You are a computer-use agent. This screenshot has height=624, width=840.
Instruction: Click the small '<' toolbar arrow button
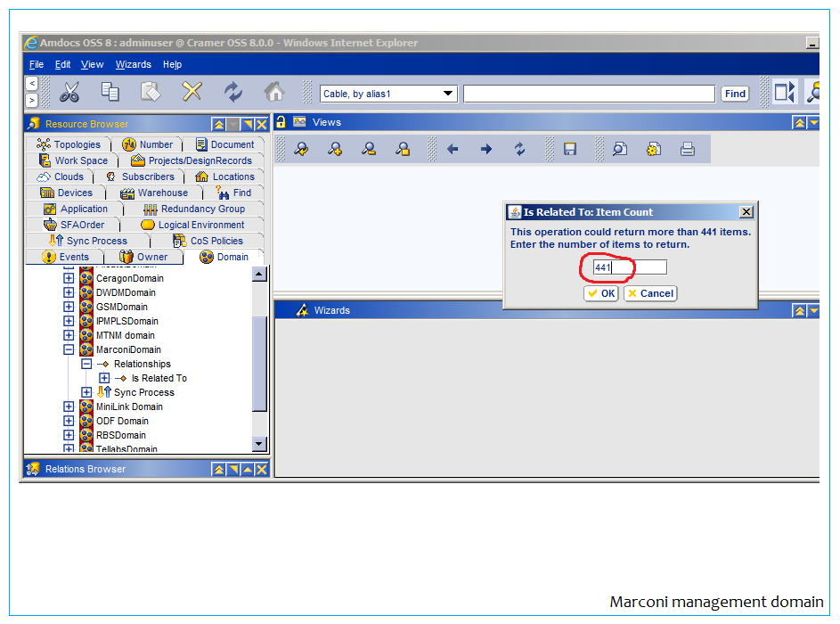[x=32, y=83]
